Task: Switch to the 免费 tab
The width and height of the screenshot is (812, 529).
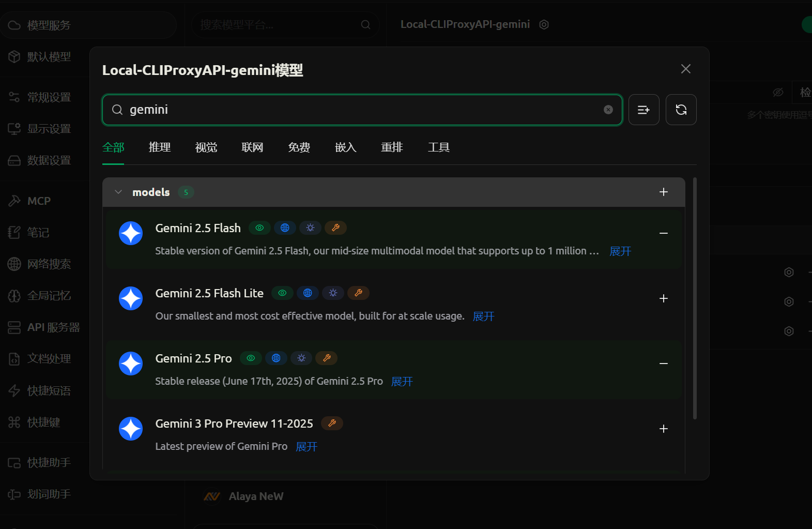Action: (x=299, y=147)
